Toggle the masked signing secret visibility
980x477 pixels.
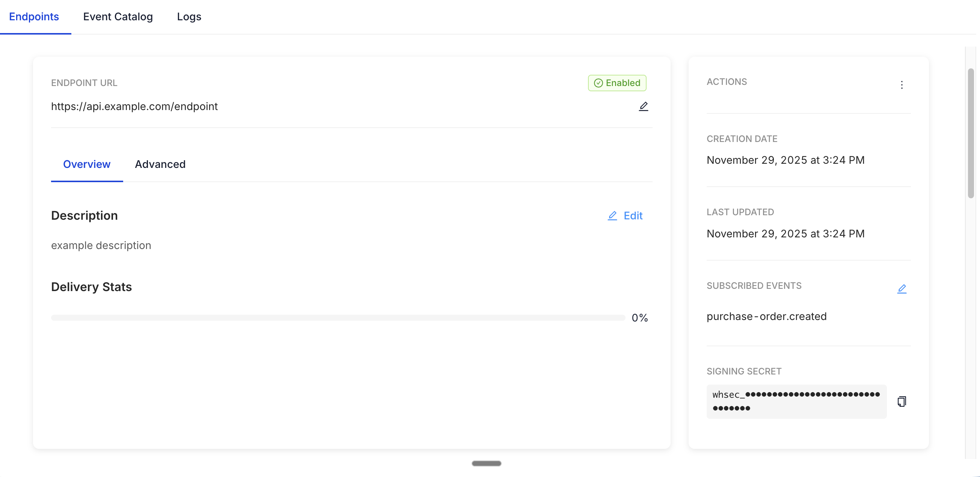point(797,401)
